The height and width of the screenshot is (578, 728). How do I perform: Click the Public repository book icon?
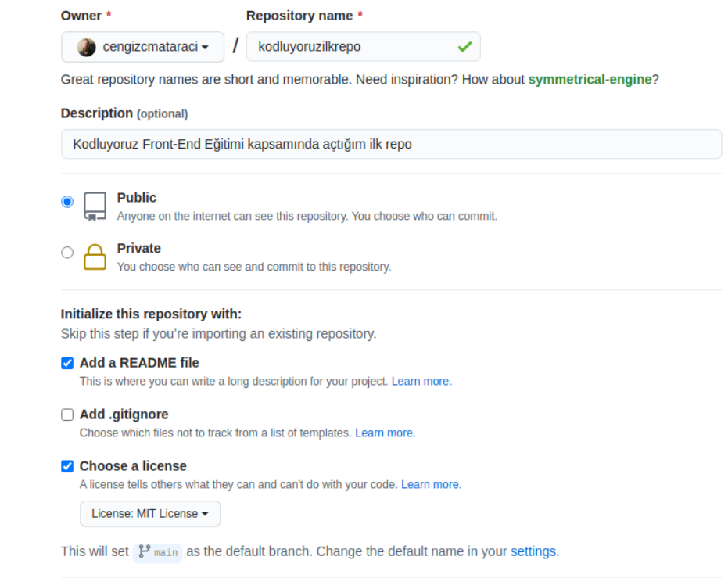[x=94, y=205]
